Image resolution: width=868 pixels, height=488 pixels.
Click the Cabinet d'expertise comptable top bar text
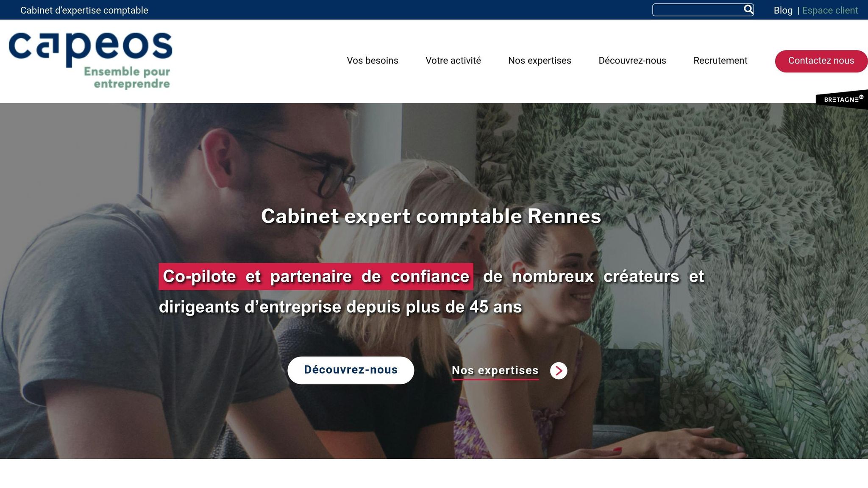84,10
